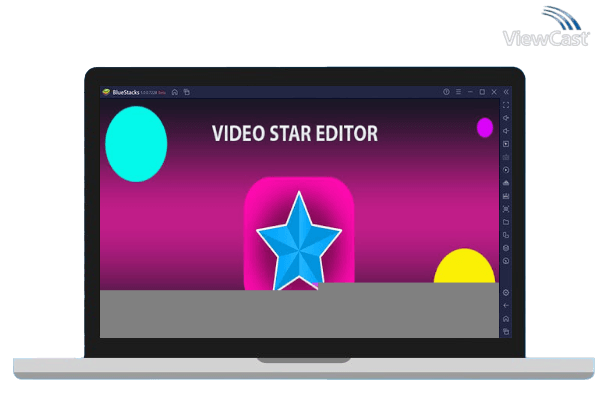Close the BlueStacks window
Viewport: 602px width, 414px height.
pyautogui.click(x=494, y=92)
